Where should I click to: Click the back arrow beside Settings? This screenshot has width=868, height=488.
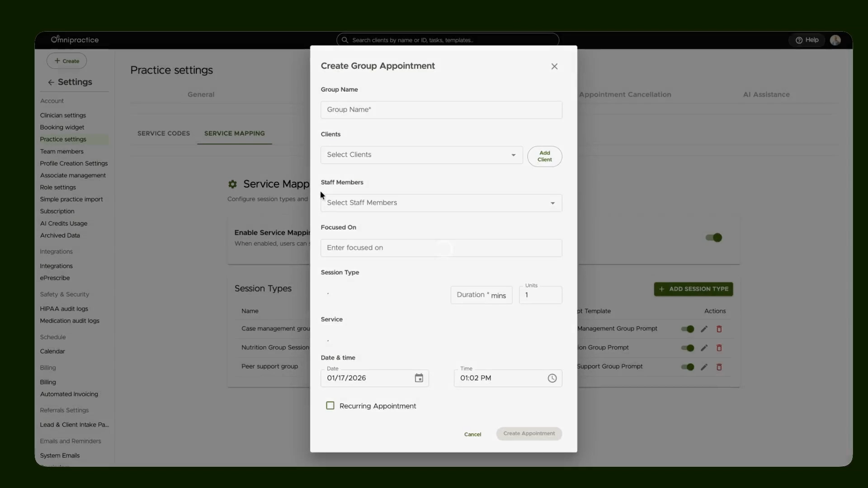click(51, 82)
